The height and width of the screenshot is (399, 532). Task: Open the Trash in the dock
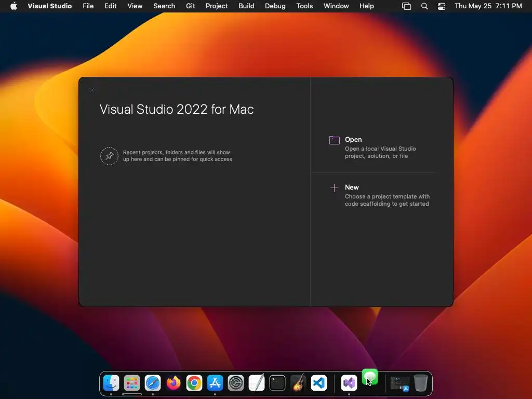[x=421, y=383]
